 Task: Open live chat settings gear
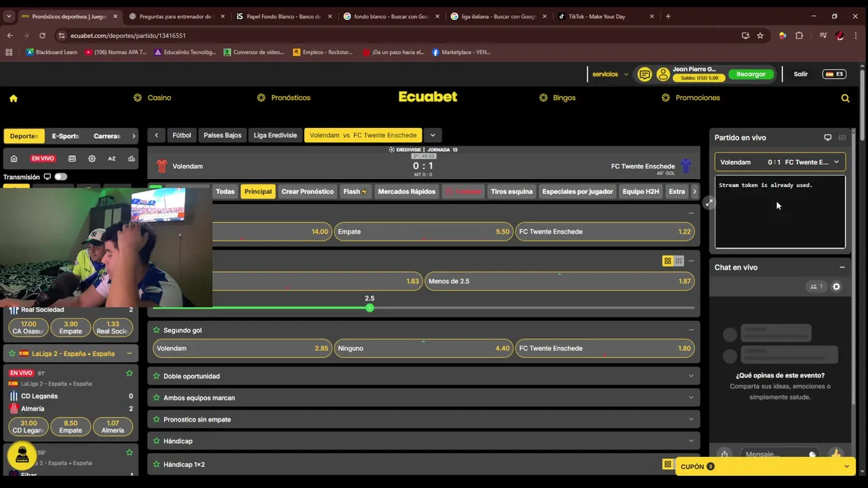pos(836,287)
